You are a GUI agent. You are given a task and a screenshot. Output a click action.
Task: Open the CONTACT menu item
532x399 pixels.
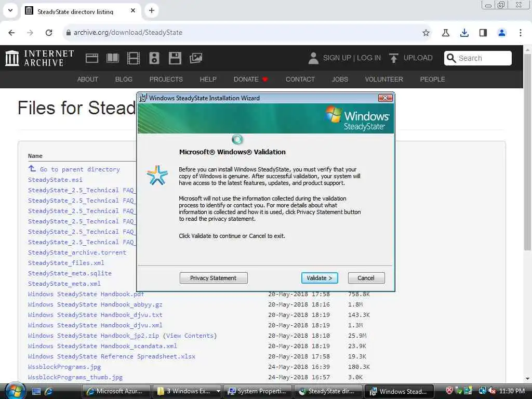(x=300, y=79)
